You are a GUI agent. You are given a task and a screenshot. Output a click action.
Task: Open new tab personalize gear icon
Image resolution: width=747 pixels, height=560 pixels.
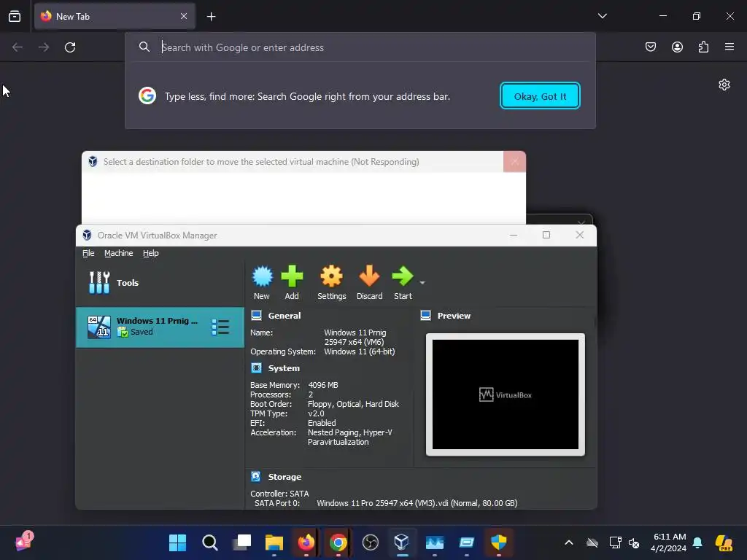[x=724, y=85]
